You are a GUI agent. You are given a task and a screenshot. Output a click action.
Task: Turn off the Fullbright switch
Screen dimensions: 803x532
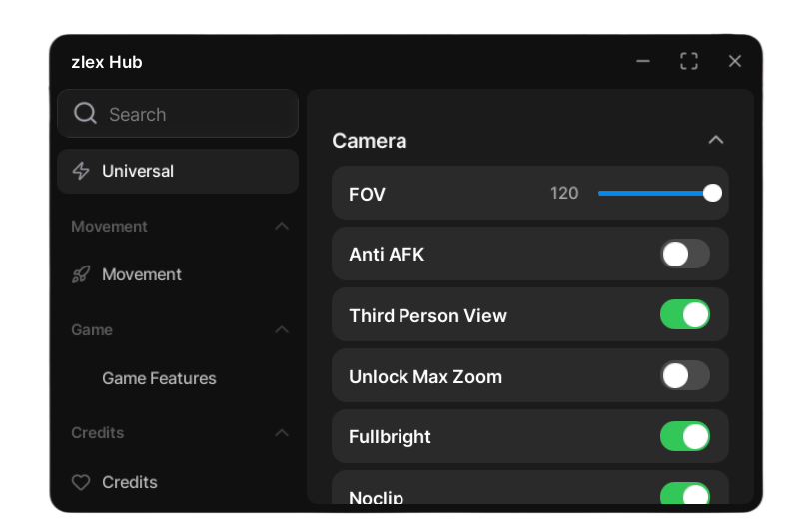685,436
